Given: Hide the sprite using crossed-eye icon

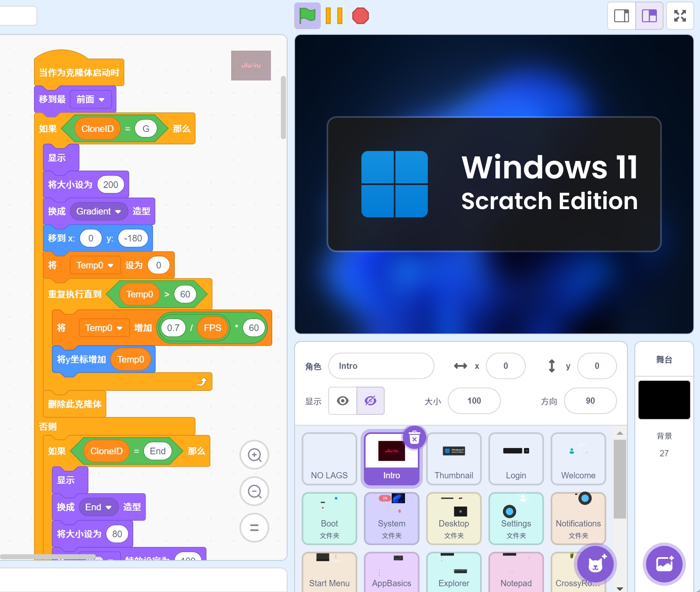Looking at the screenshot, I should click(x=371, y=401).
